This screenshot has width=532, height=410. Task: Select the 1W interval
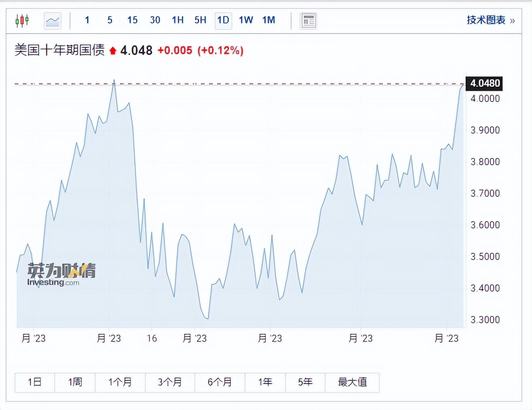tap(246, 20)
